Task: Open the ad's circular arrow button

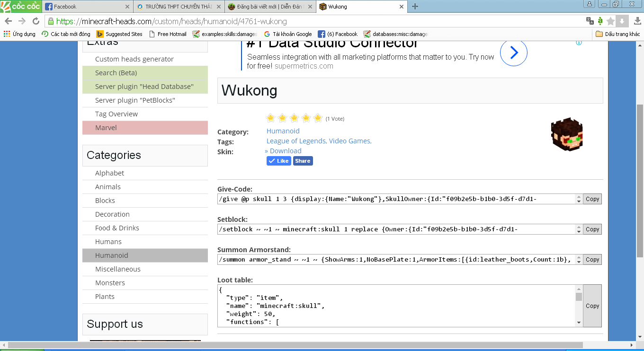Action: click(x=513, y=53)
